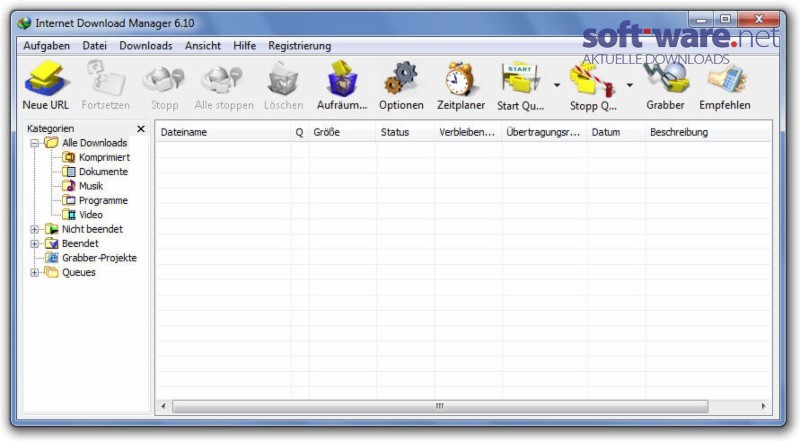Screen dimensions: 800x441
Task: Sort by the Q column header
Action: (299, 132)
